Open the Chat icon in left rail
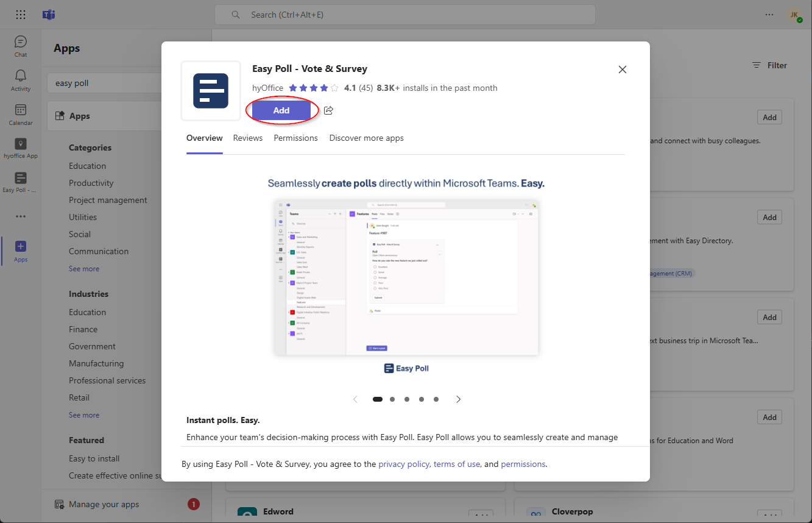Image resolution: width=812 pixels, height=523 pixels. [21, 46]
